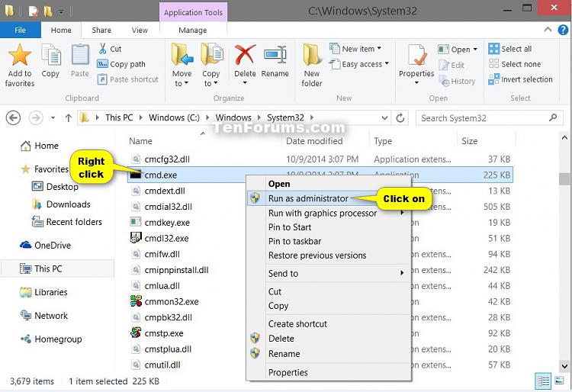Click Windows (C:) in the breadcrumb

pyautogui.click(x=174, y=117)
